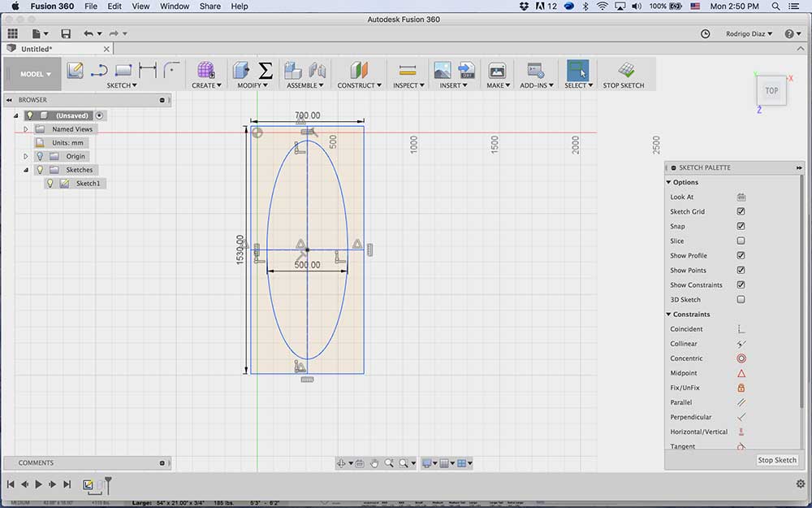Image resolution: width=812 pixels, height=508 pixels.
Task: Click the 500.00 ellipse dimension
Action: point(307,265)
